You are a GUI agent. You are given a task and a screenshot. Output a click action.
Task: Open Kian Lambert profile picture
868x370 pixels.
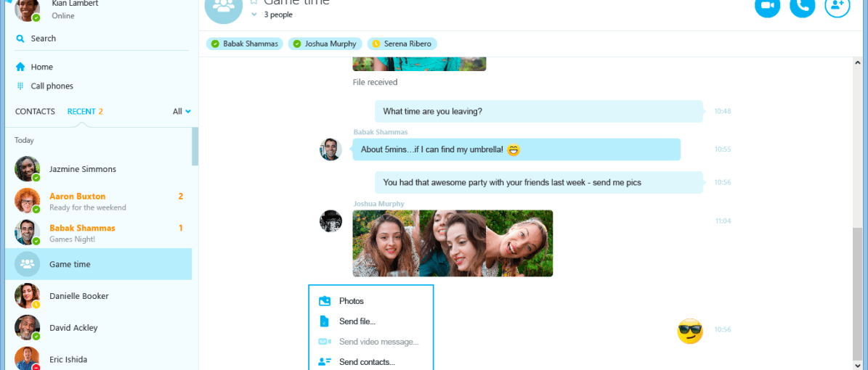tap(27, 9)
